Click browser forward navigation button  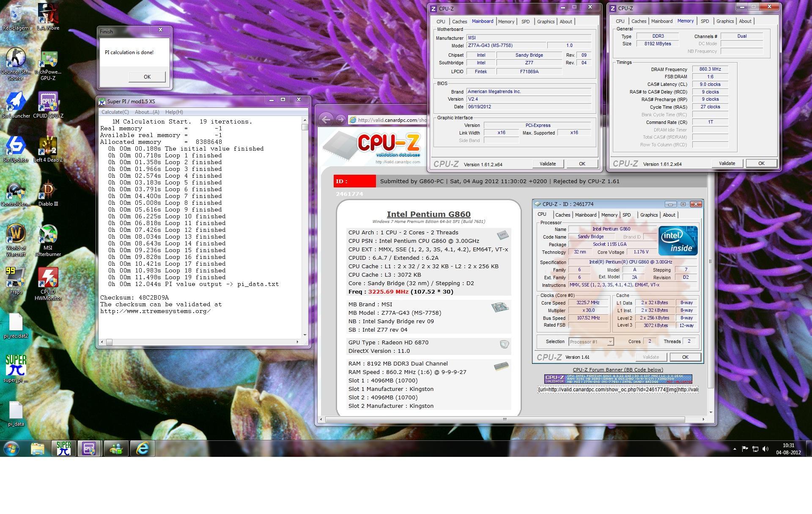pos(340,120)
